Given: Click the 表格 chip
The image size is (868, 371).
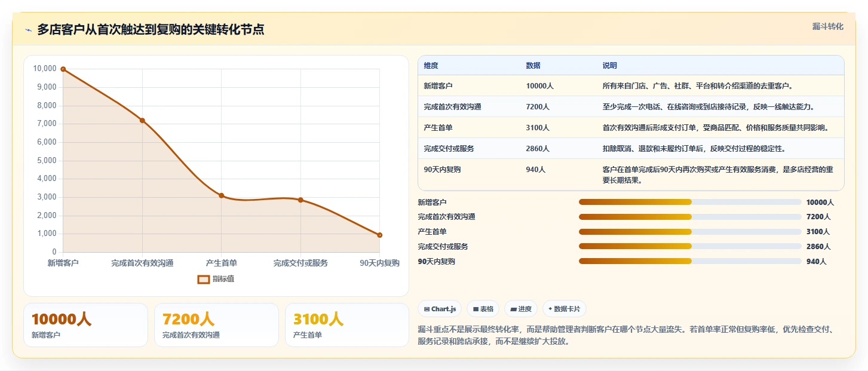Looking at the screenshot, I should tap(483, 309).
